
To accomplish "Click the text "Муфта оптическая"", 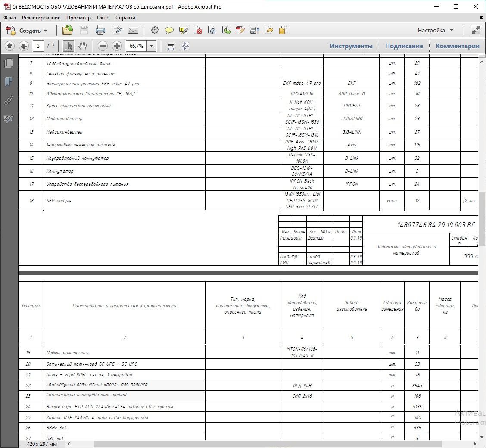I will [67, 352].
